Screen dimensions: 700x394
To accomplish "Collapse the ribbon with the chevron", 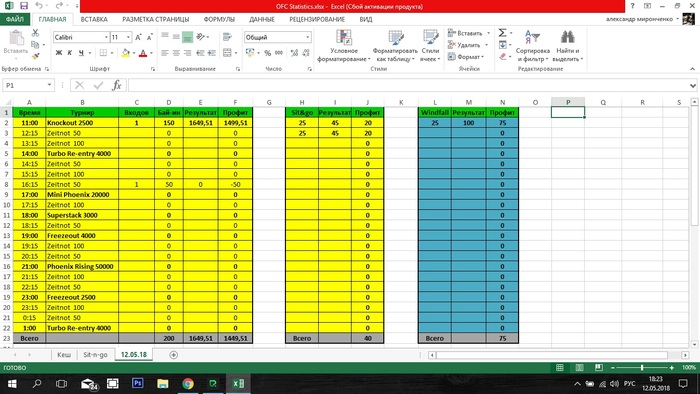I will (x=692, y=69).
